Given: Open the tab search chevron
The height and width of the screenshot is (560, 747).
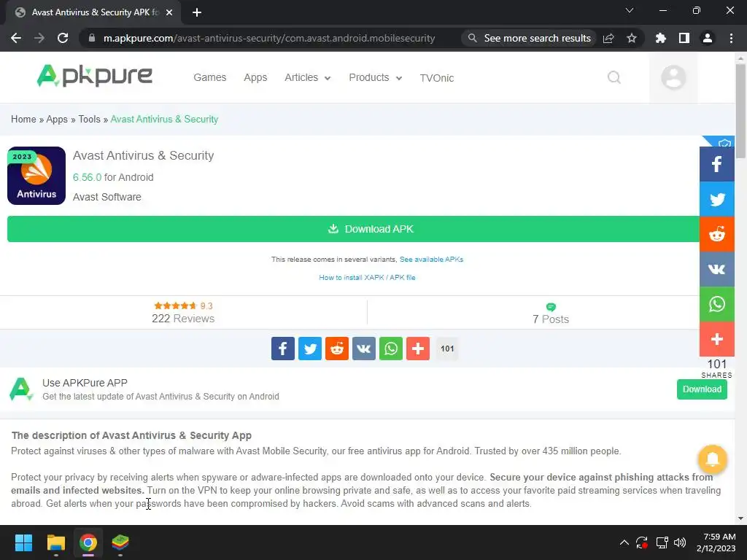Looking at the screenshot, I should coord(630,10).
